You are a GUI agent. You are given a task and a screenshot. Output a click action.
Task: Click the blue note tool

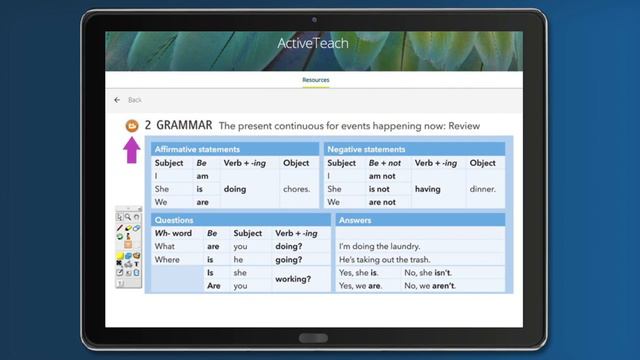click(129, 256)
